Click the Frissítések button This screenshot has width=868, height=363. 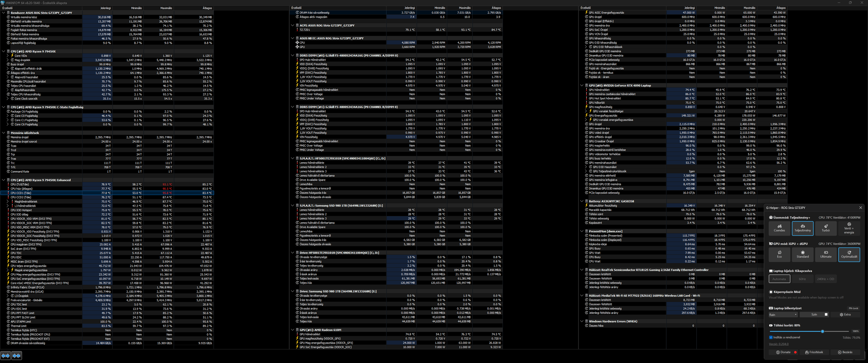pyautogui.click(x=814, y=352)
